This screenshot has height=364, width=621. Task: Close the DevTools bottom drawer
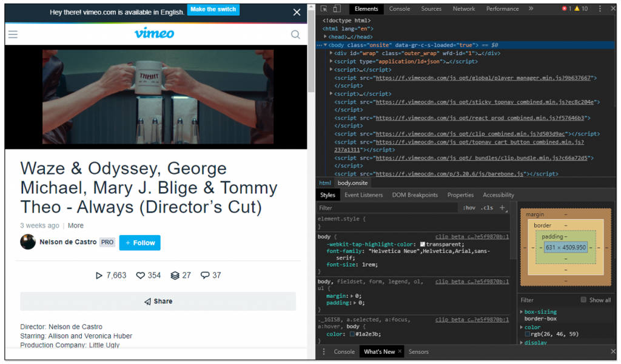click(613, 351)
